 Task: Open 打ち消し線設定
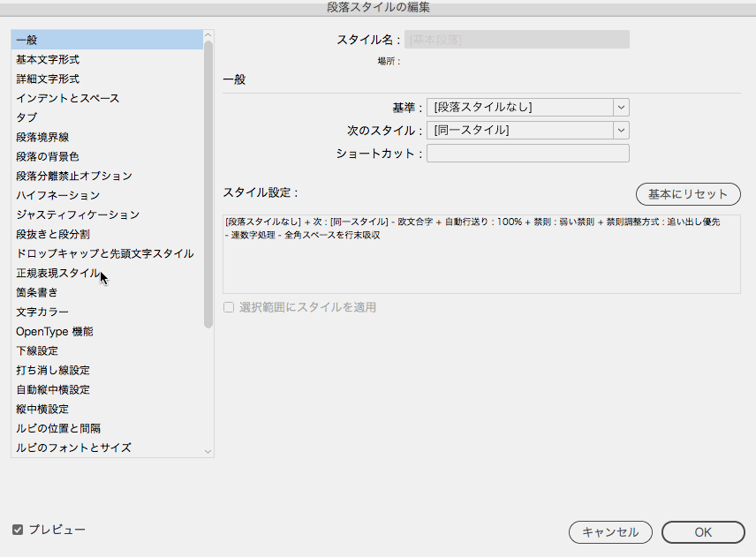coord(107,370)
